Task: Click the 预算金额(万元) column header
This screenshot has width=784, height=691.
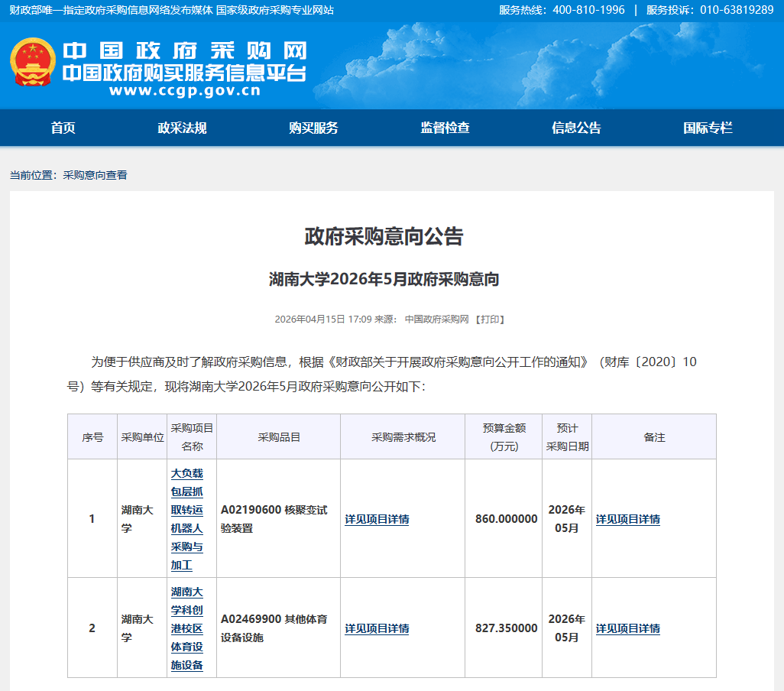Action: [504, 437]
